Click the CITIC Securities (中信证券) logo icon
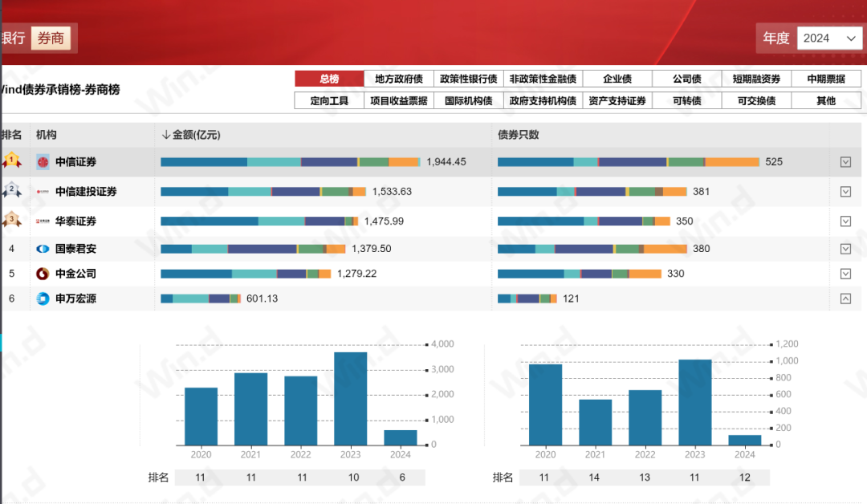Viewport: 867px width, 504px height. coord(43,162)
